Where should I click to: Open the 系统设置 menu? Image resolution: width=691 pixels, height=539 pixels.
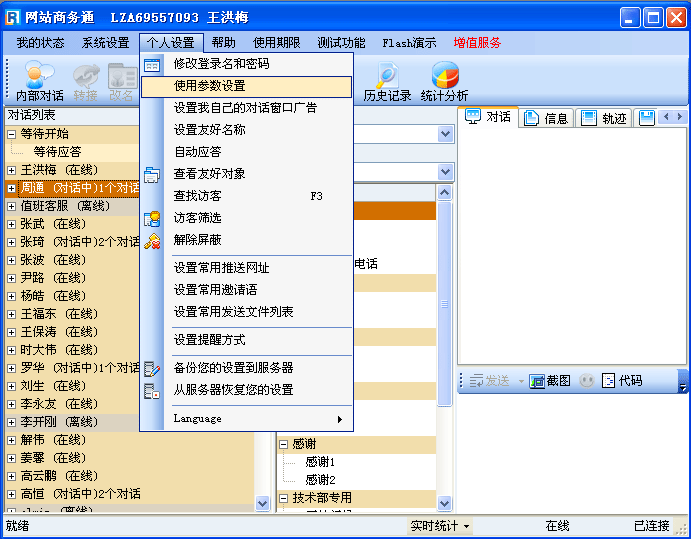coord(105,43)
